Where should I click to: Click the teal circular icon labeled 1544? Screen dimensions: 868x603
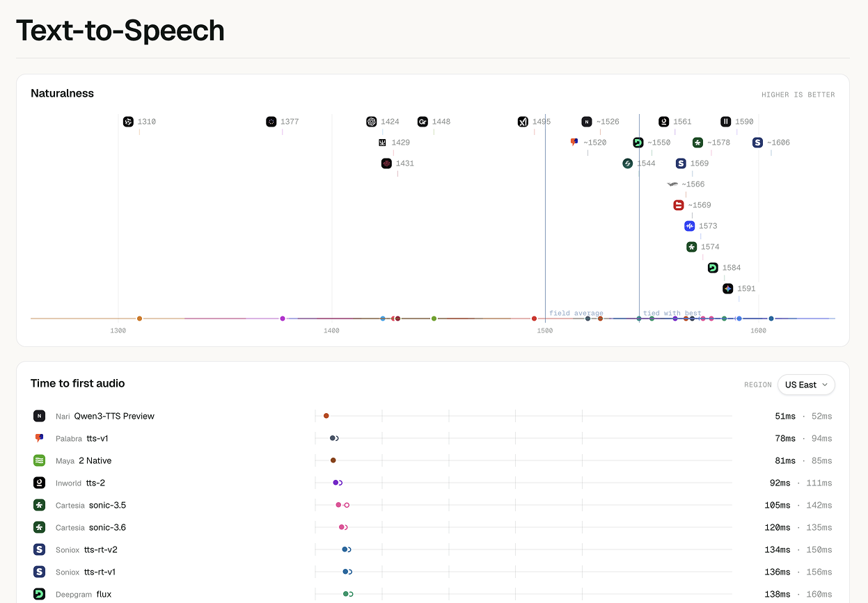tap(627, 163)
